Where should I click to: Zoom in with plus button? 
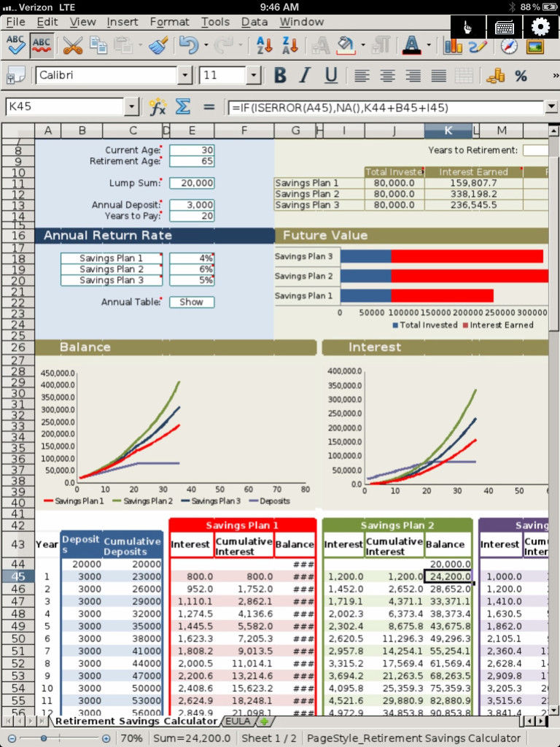click(106, 738)
